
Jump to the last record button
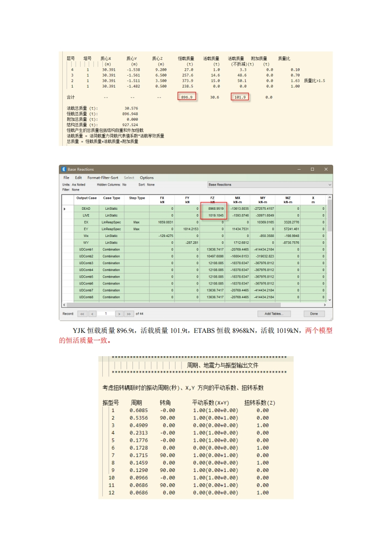coord(129,314)
